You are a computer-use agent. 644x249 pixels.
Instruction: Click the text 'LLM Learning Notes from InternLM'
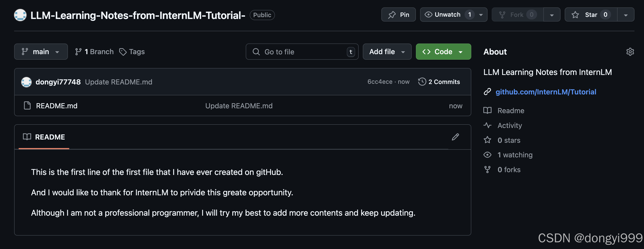coord(548,72)
